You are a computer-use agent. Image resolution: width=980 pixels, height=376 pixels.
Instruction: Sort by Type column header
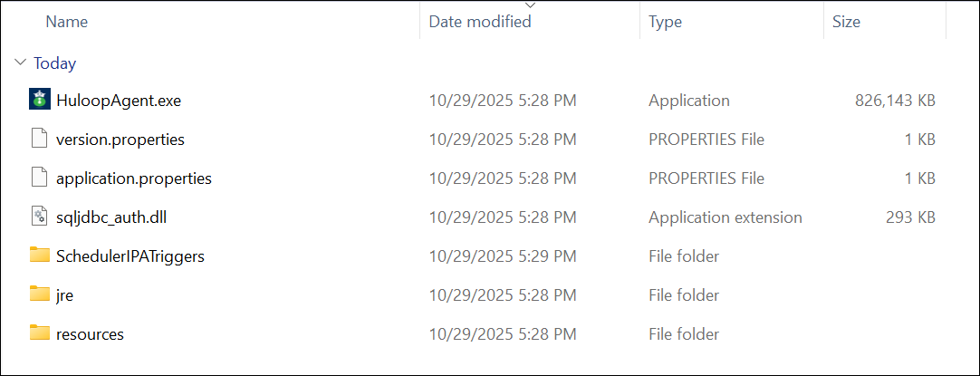[x=665, y=22]
